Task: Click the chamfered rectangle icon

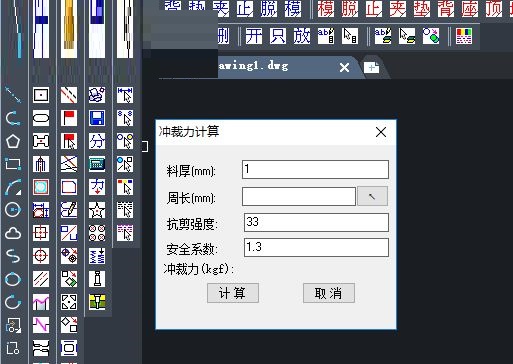Action: point(69,187)
